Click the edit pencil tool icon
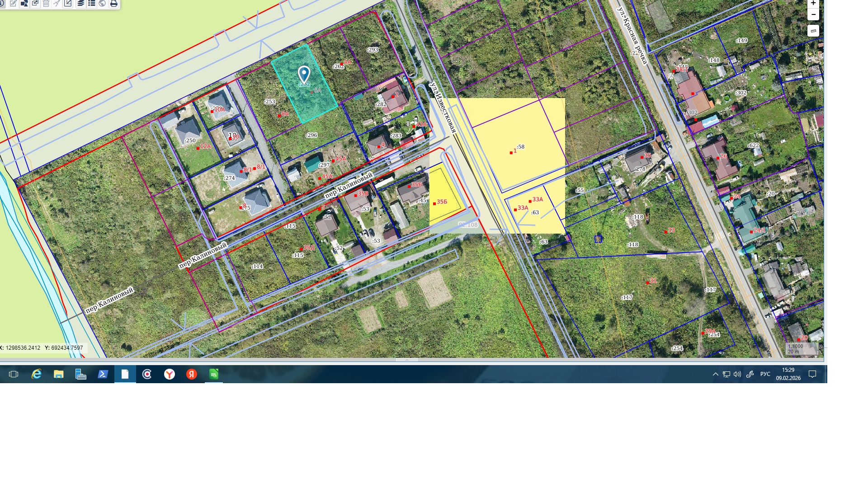The image size is (868, 488). click(x=13, y=4)
